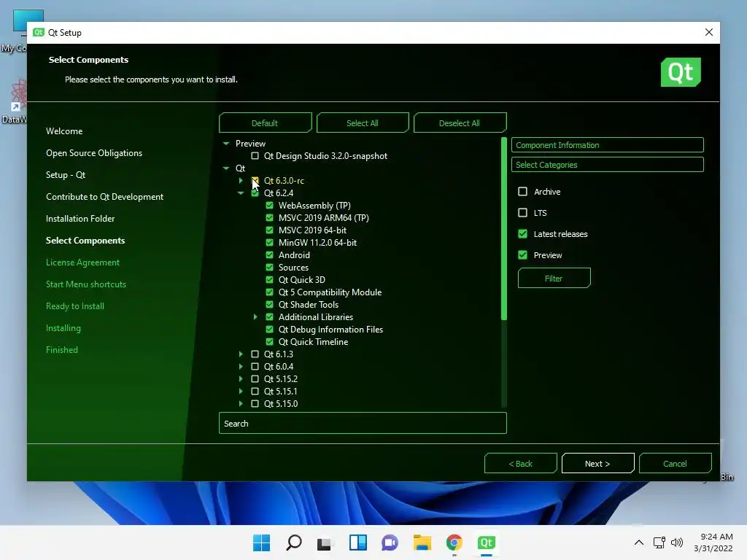Open taskbar Search

click(293, 542)
